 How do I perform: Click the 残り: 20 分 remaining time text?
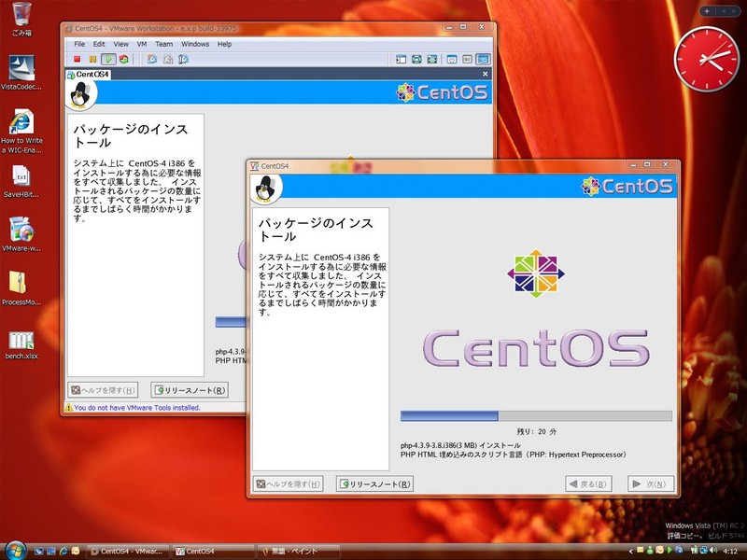point(536,431)
